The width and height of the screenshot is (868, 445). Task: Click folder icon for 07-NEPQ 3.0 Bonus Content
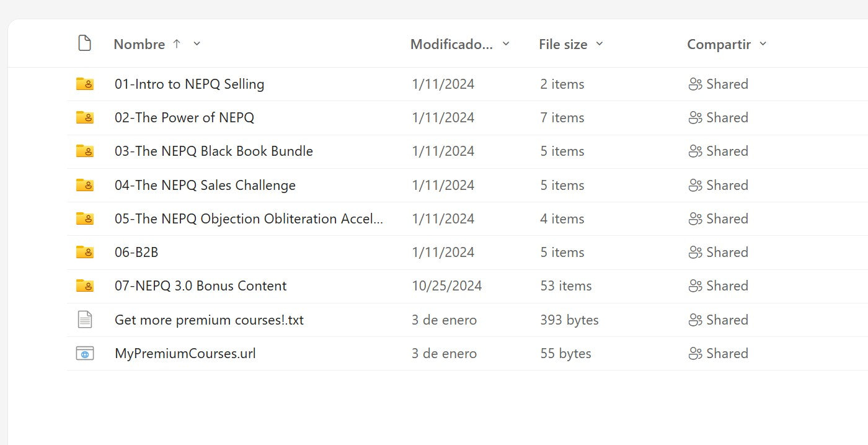click(85, 285)
